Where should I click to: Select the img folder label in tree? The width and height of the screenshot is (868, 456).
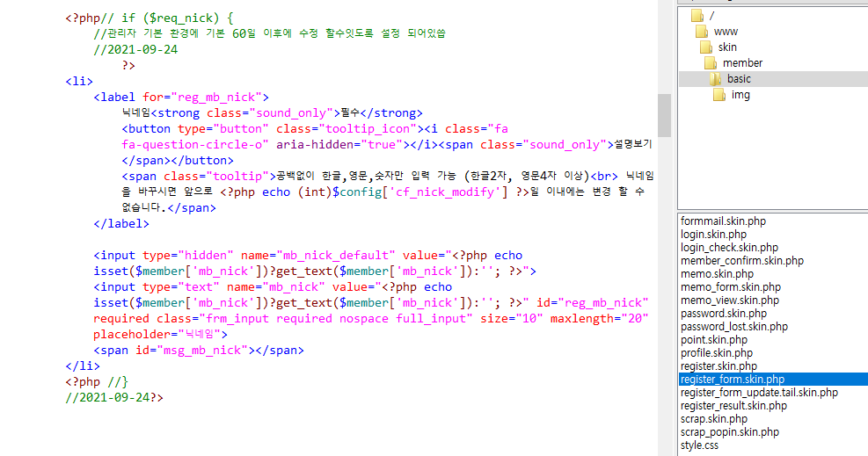coord(740,95)
